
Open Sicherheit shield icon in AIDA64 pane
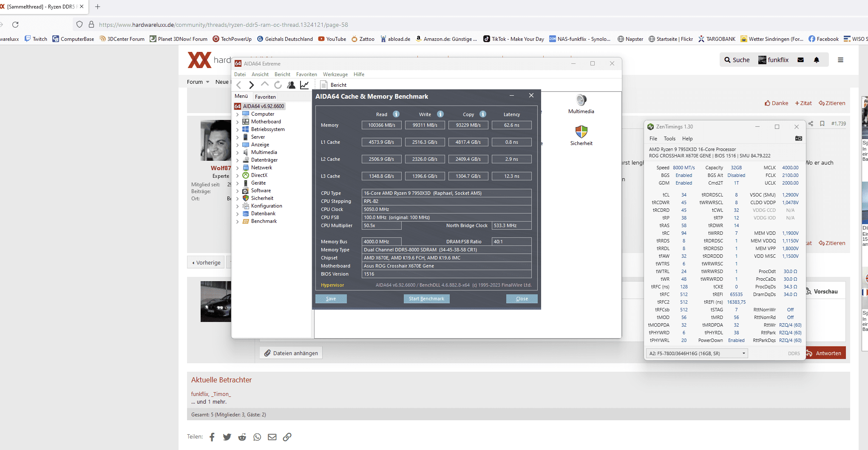click(581, 131)
